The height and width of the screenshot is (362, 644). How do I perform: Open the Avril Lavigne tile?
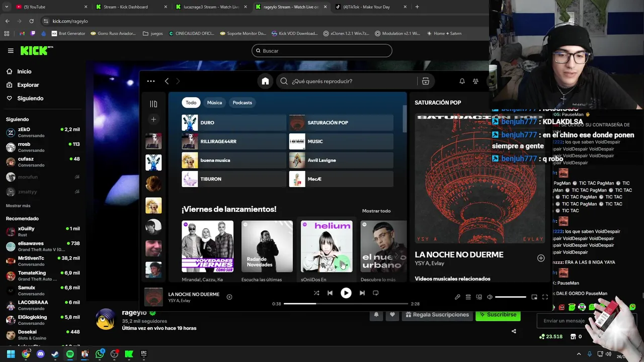[341, 160]
